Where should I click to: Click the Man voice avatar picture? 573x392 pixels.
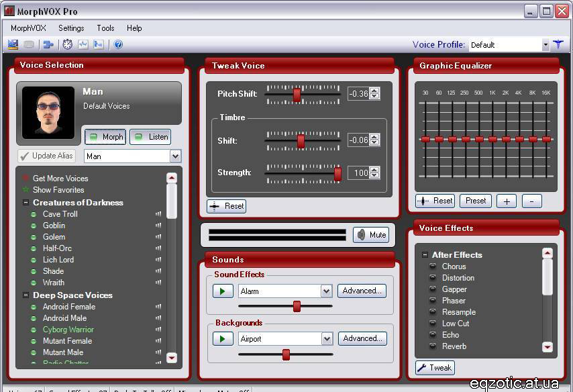click(x=48, y=113)
